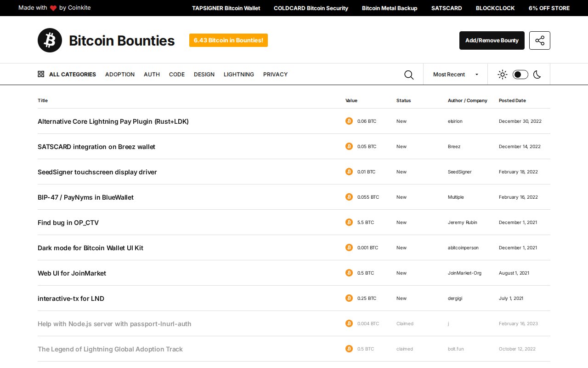Click the Add/Remove Bounty button
The height and width of the screenshot is (368, 588).
(492, 40)
